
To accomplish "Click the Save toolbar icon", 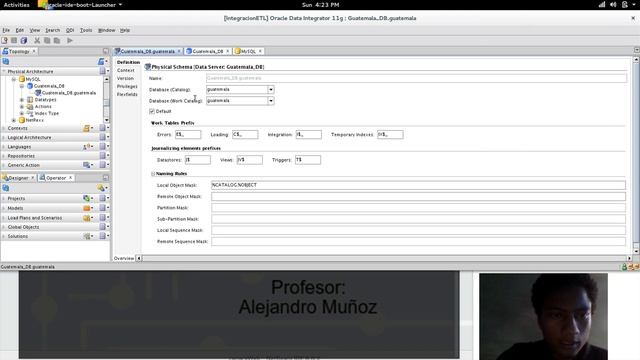I will tap(14, 40).
